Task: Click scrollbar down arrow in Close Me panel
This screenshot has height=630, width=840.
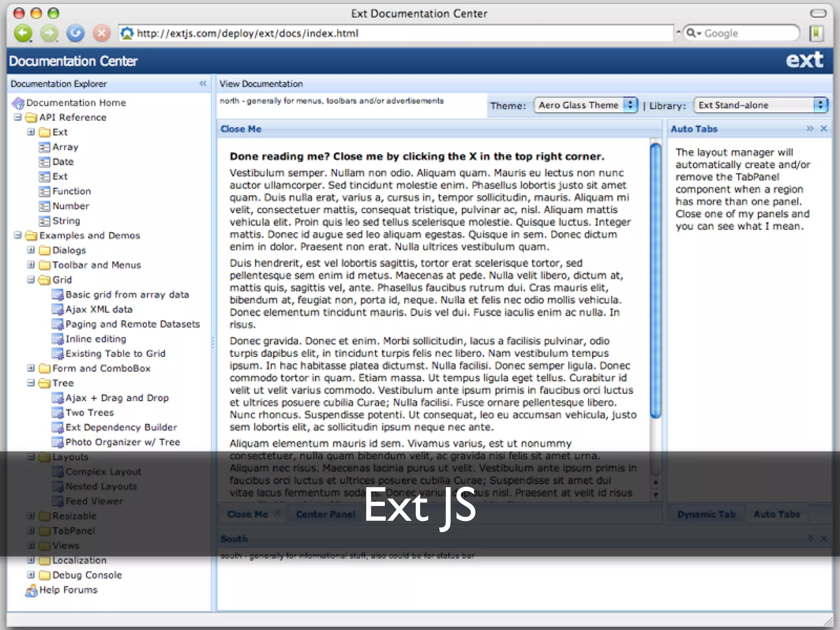Action: (x=656, y=495)
